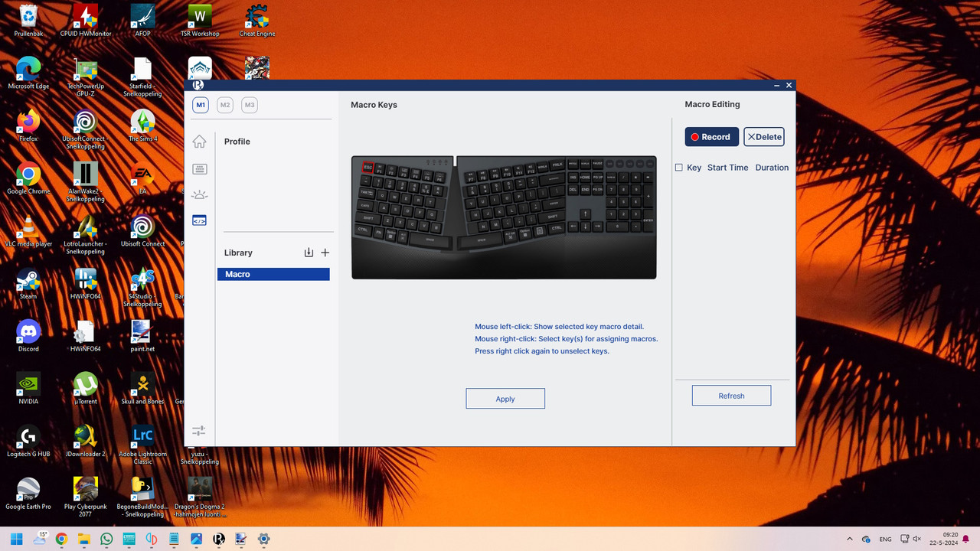980x551 pixels.
Task: Click the Profile heading in the left panel
Action: click(237, 142)
